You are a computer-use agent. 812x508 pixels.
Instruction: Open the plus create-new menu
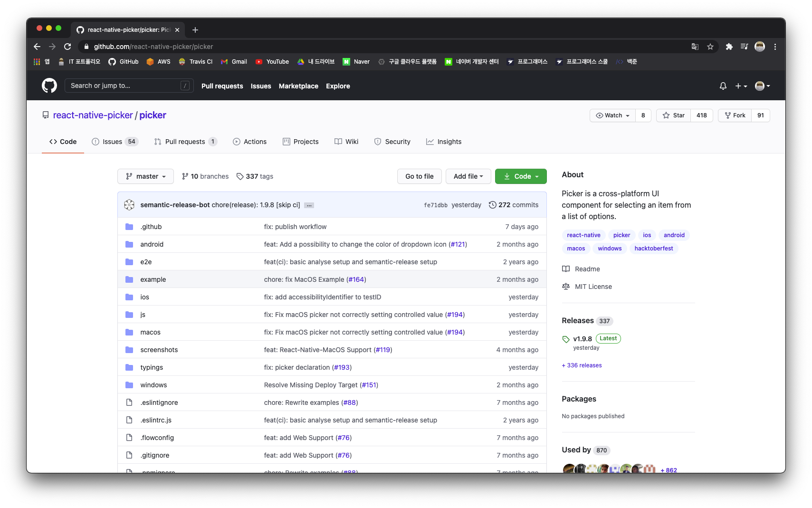[741, 86]
